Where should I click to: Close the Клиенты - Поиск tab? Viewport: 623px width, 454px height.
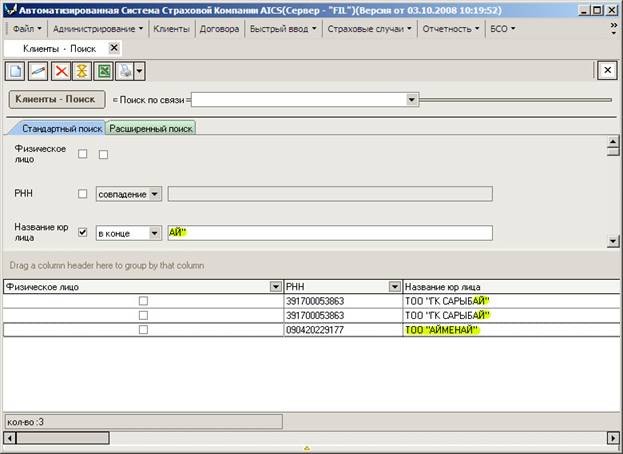click(x=113, y=47)
